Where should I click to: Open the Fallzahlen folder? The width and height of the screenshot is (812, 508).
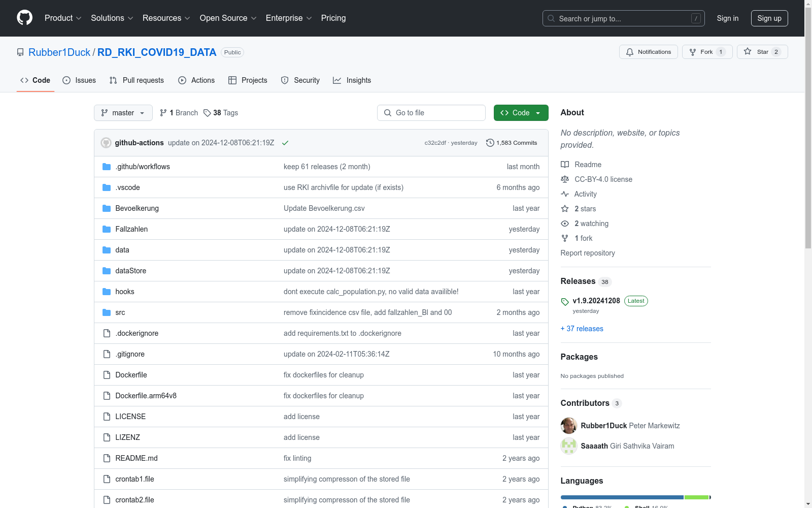click(x=131, y=229)
